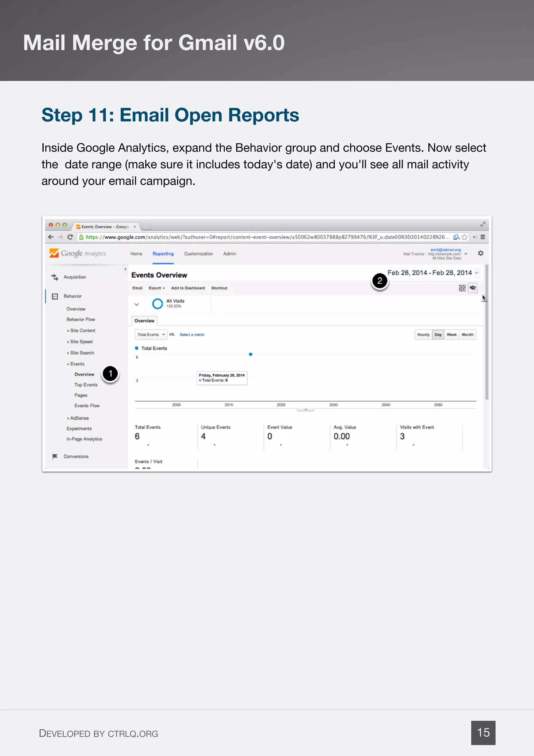Collapse the Events group

coord(76,364)
